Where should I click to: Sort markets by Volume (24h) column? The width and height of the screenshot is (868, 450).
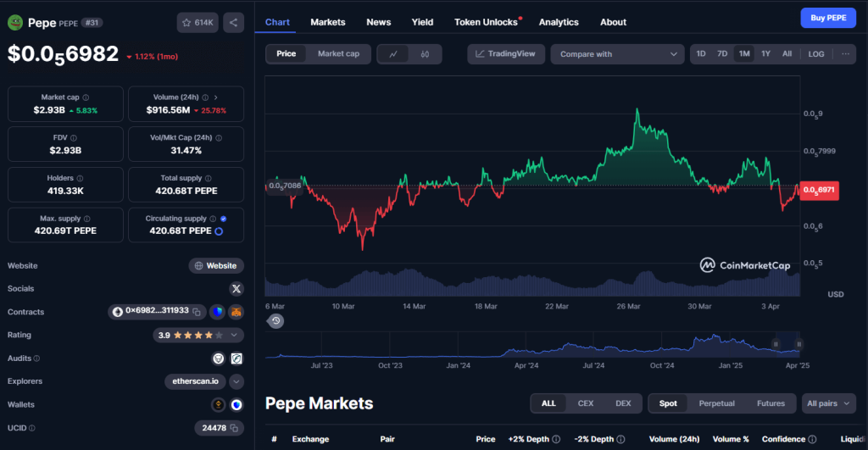(x=674, y=439)
